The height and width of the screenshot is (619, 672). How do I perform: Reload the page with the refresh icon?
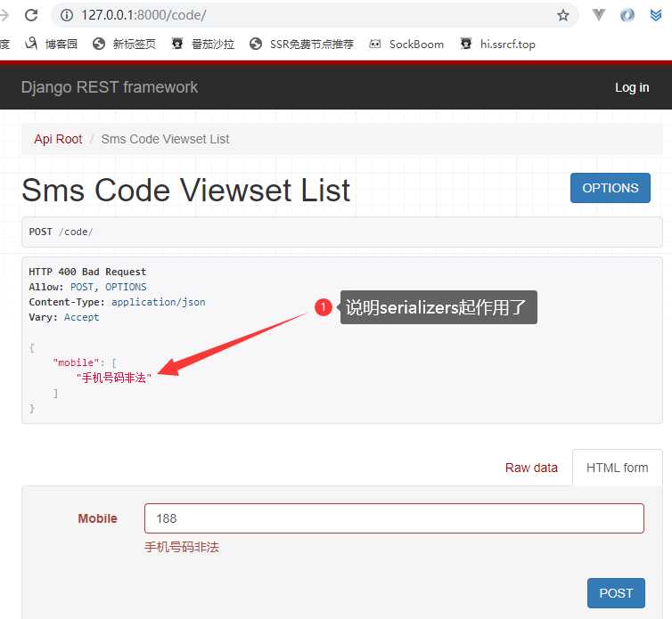(31, 15)
